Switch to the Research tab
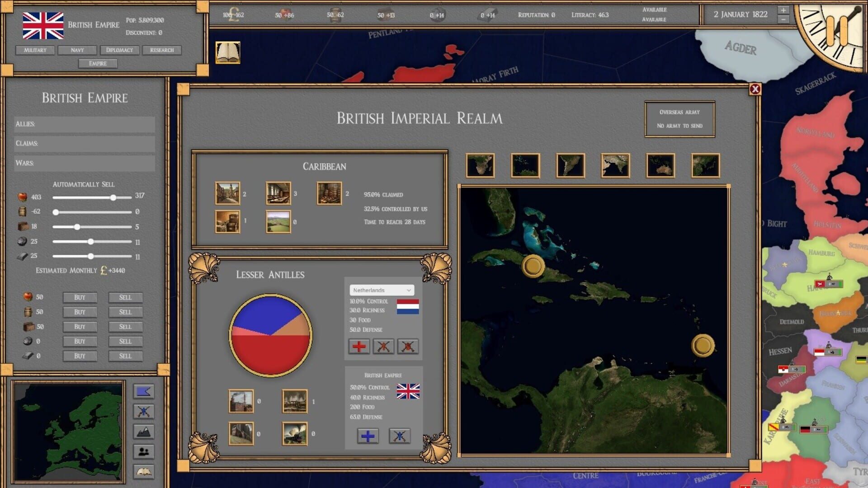The width and height of the screenshot is (868, 488). (162, 50)
